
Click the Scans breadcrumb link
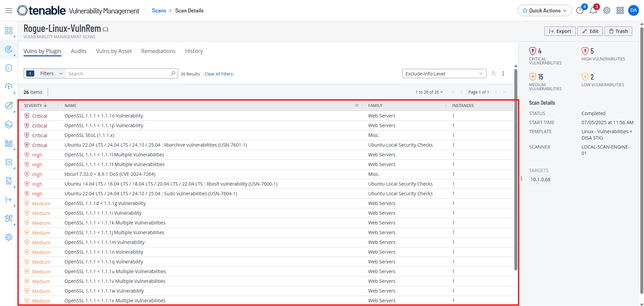(159, 10)
